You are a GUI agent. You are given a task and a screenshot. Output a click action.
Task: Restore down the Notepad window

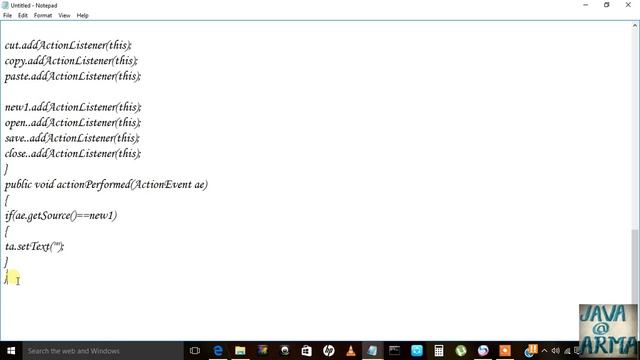point(607,5)
